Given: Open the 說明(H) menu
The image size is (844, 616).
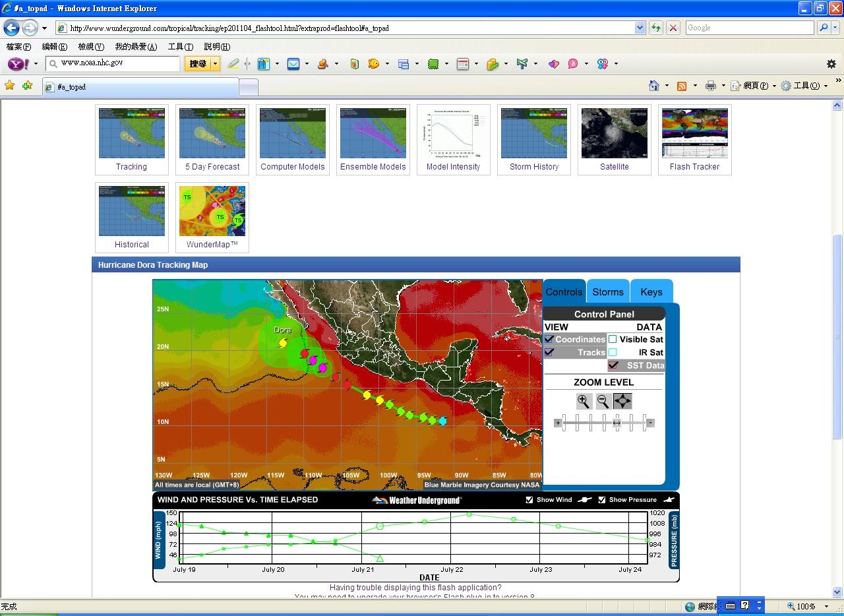Looking at the screenshot, I should pos(217,46).
